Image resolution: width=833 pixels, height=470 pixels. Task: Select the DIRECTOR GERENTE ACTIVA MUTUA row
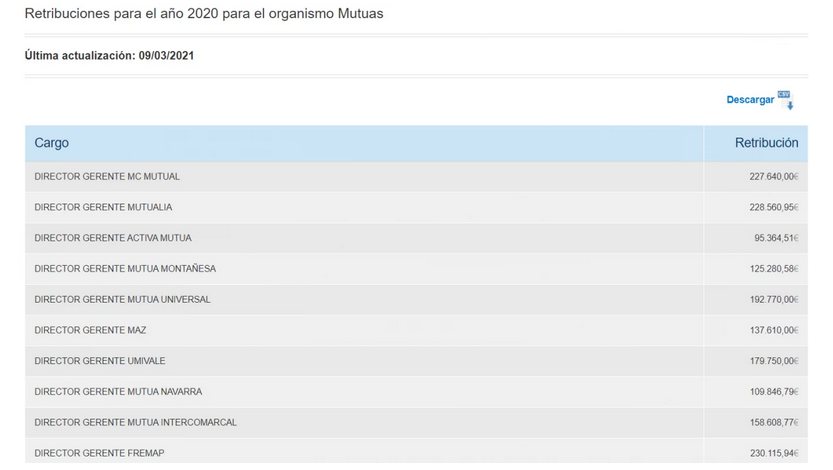416,238
